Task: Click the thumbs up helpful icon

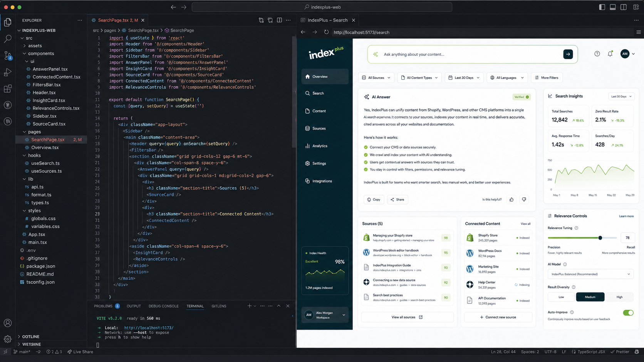Action: pos(512,199)
